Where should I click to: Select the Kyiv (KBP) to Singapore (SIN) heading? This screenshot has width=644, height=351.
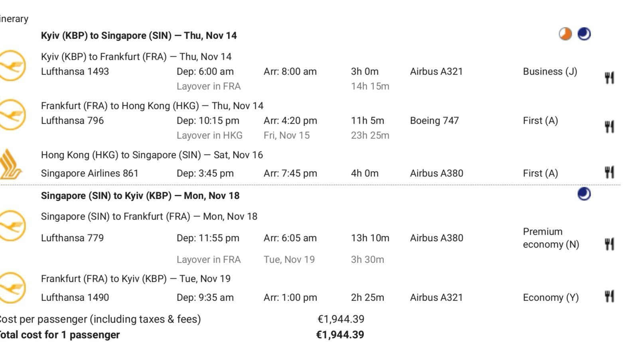[x=139, y=36]
